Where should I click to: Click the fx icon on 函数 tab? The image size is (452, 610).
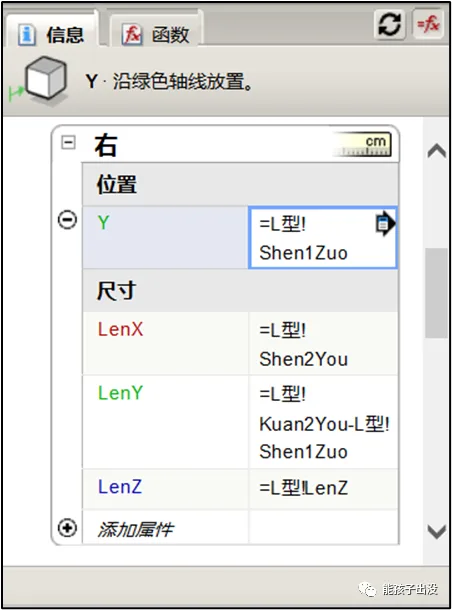[x=132, y=35]
